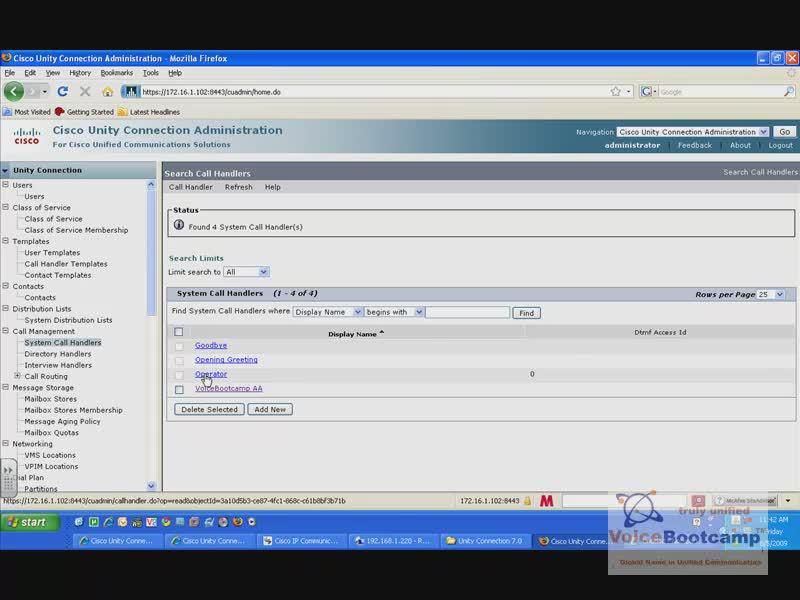800x600 pixels.
Task: Open the Windows Start button
Action: [x=30, y=522]
